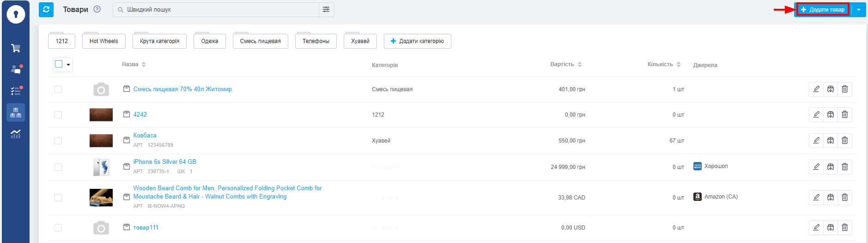This screenshot has height=243, width=868.
Task: Focus the Швидкий пошук search field
Action: tap(216, 10)
